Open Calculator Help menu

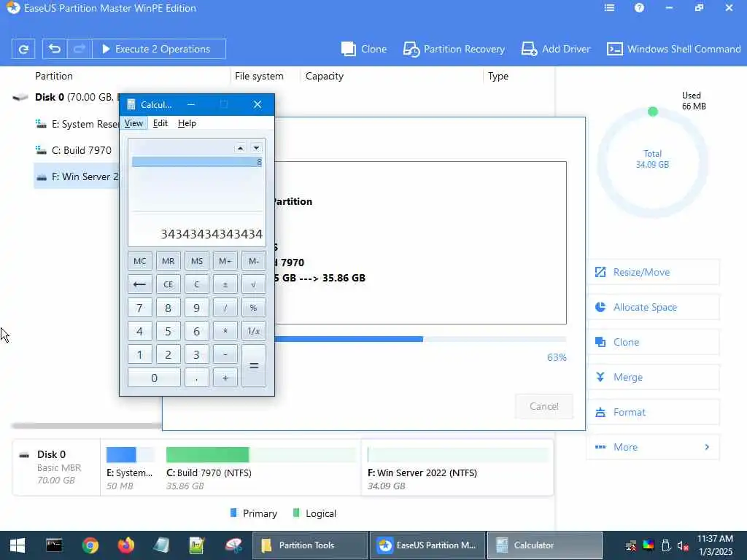(x=187, y=123)
